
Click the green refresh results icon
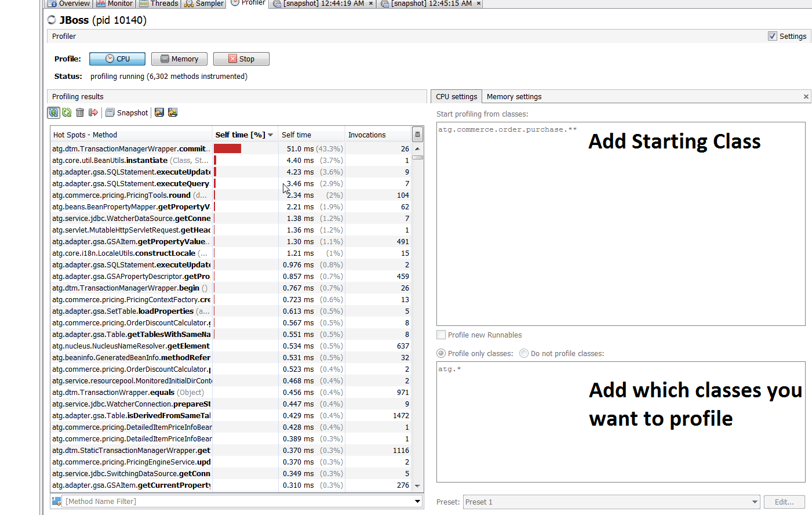point(67,113)
